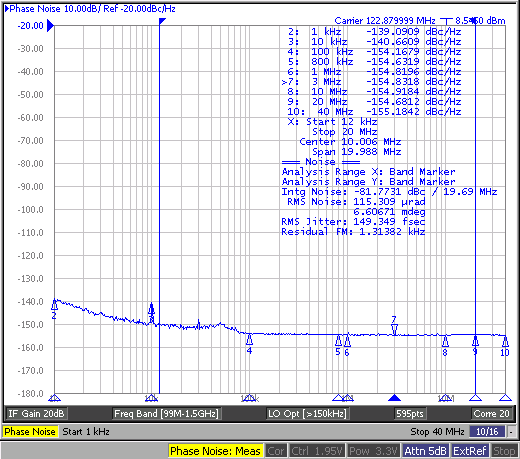Click the reference level arrow at -20.00

[x=50, y=26]
